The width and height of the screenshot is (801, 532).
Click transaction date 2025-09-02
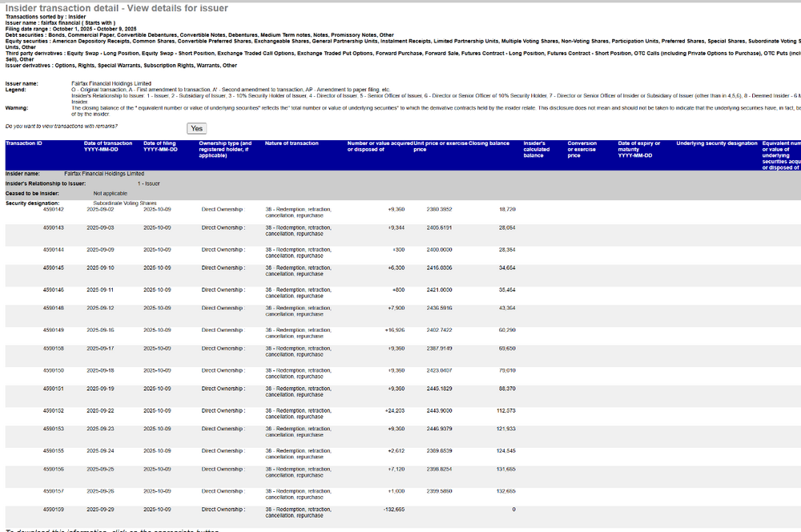coord(100,210)
